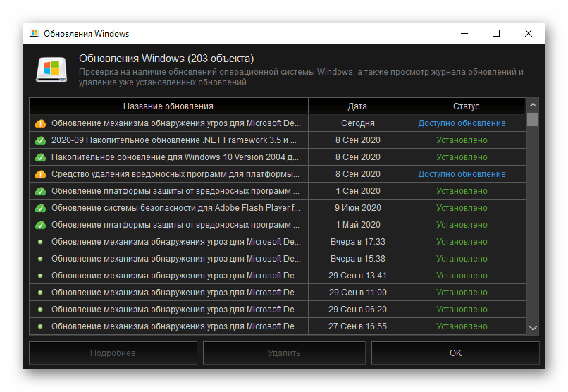Screen dimensions: 568x392
Task: Click green dot of '29 Сен в 11:00' row
Action: [x=40, y=293]
